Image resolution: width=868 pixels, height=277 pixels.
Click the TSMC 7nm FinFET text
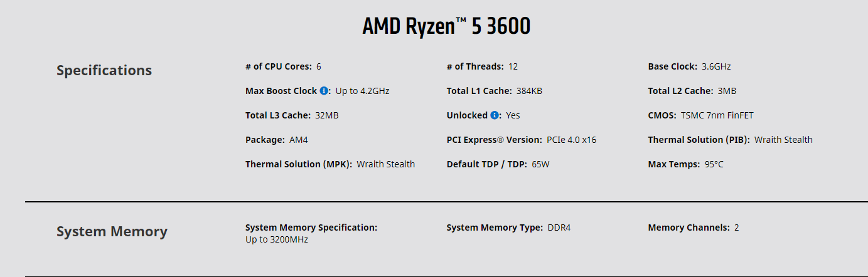click(712, 115)
